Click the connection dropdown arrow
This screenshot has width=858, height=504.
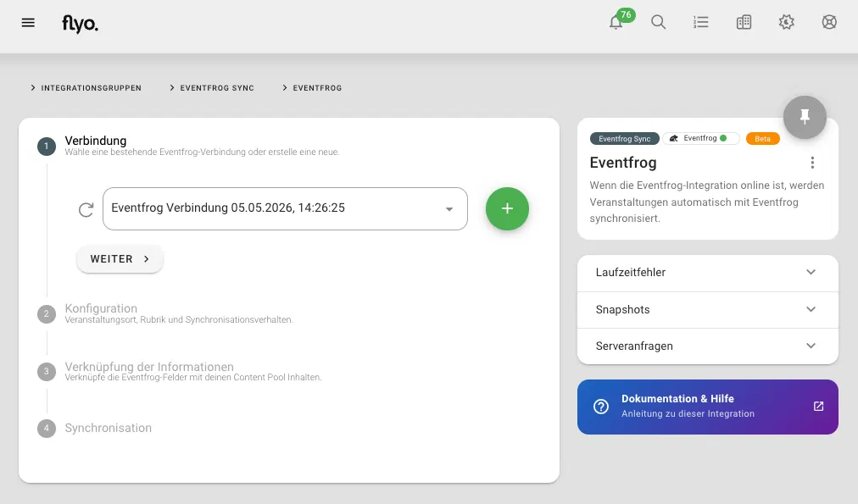(x=449, y=209)
